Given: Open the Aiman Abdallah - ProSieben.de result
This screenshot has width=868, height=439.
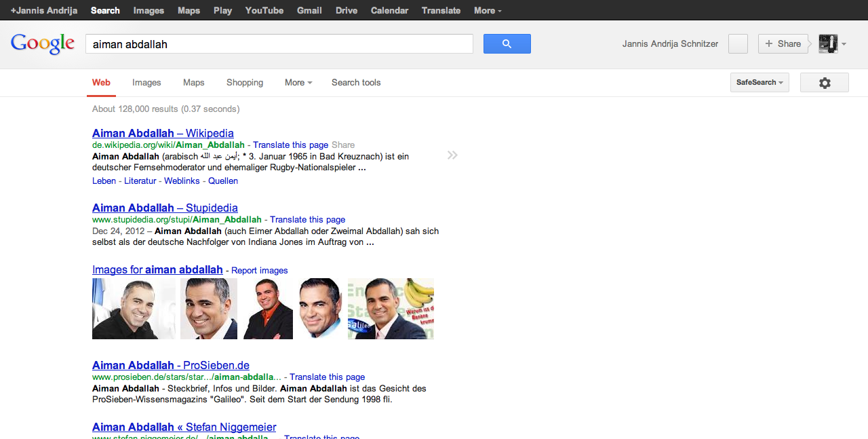Looking at the screenshot, I should click(171, 365).
